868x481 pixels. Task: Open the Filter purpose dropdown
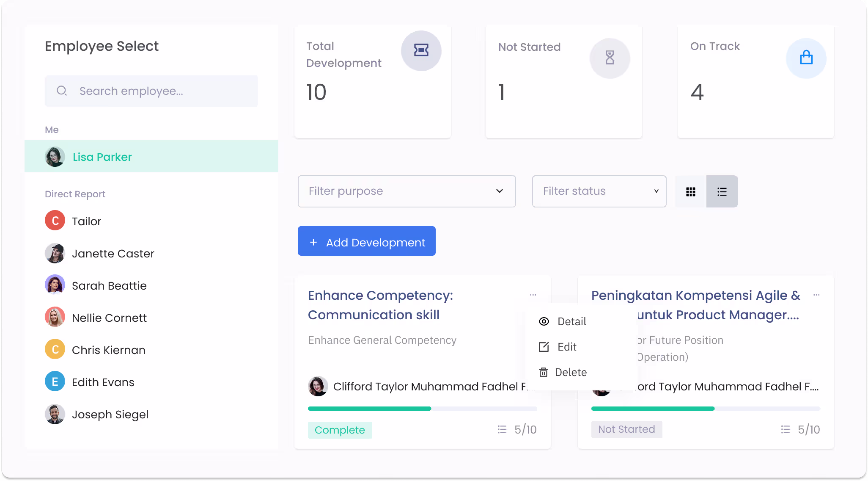(407, 191)
